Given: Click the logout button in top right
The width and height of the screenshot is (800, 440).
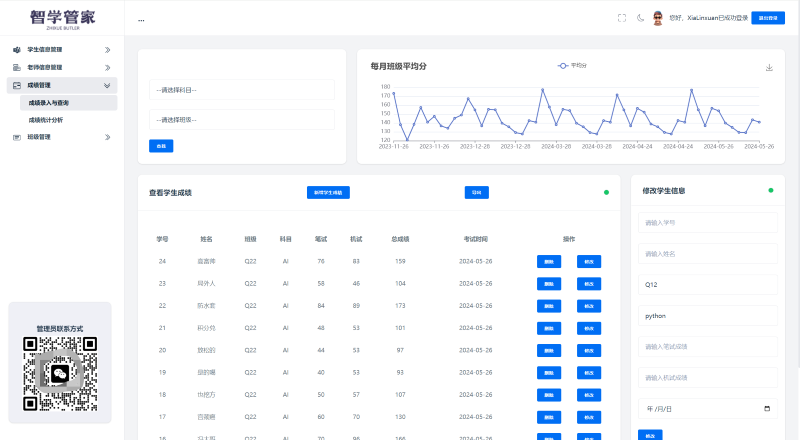Looking at the screenshot, I should click(x=769, y=18).
